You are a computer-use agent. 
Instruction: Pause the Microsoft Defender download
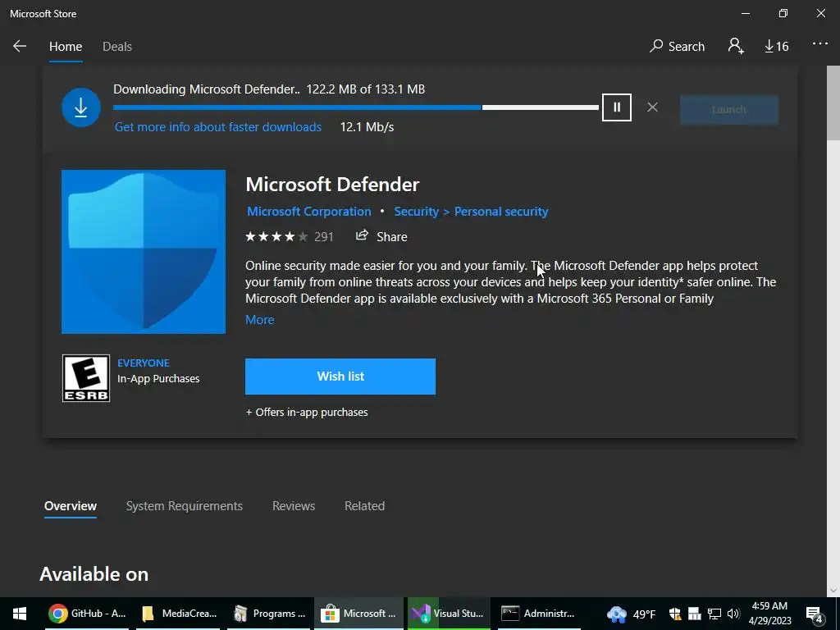(x=617, y=107)
